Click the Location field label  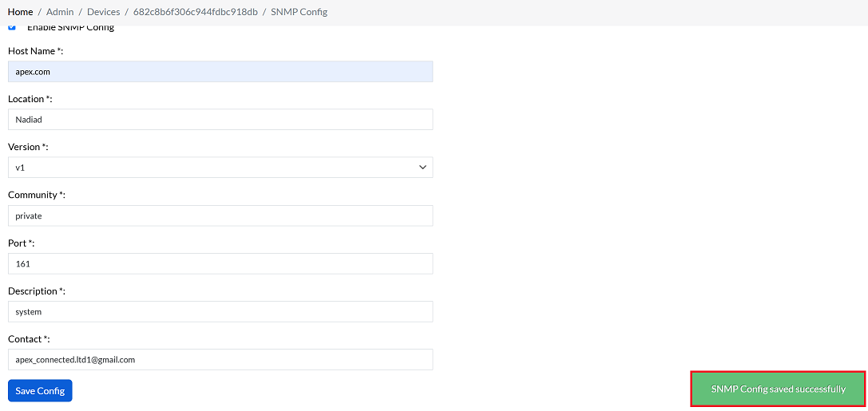coord(28,99)
